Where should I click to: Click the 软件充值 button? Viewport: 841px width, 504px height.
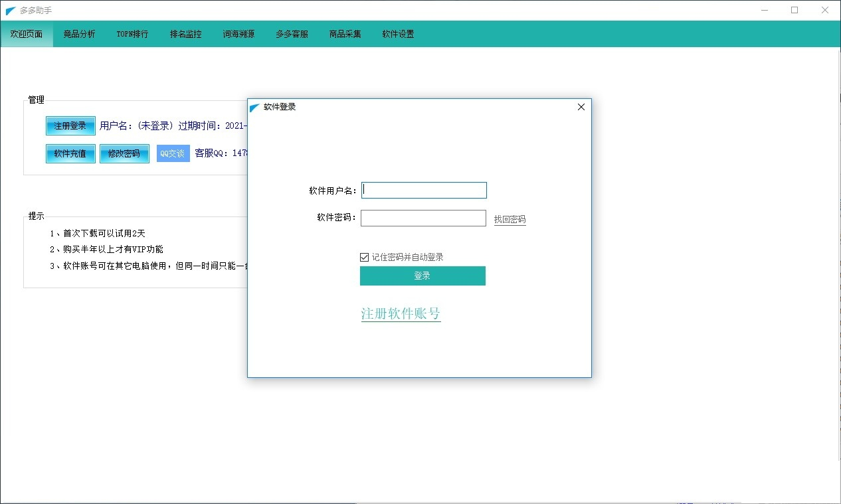click(70, 153)
